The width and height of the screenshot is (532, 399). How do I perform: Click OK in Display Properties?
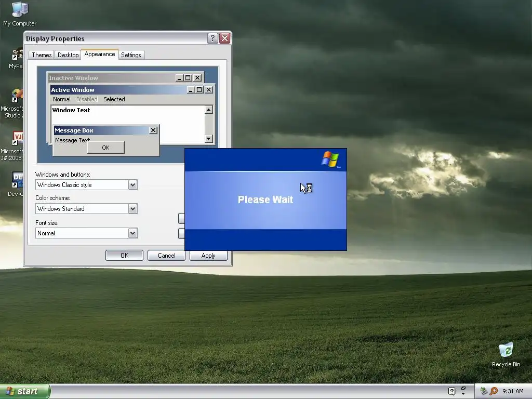[x=124, y=256]
